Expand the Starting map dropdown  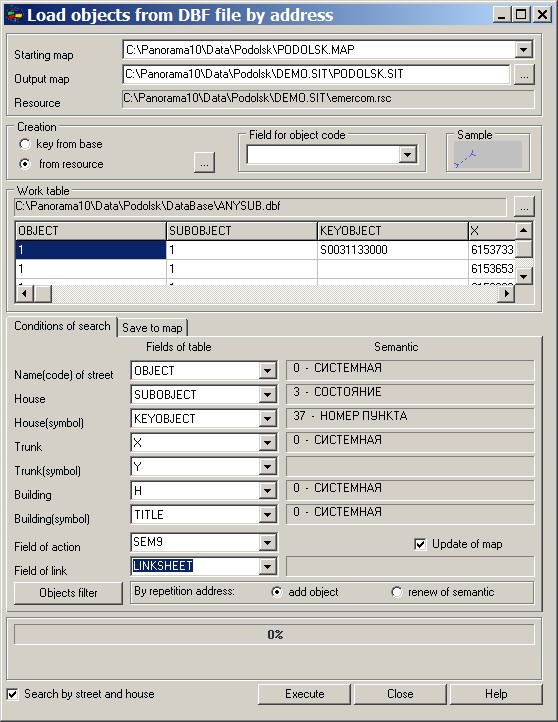click(523, 50)
